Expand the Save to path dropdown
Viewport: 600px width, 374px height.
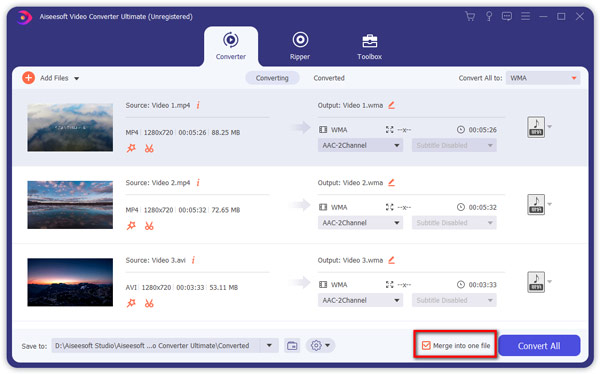click(x=269, y=346)
